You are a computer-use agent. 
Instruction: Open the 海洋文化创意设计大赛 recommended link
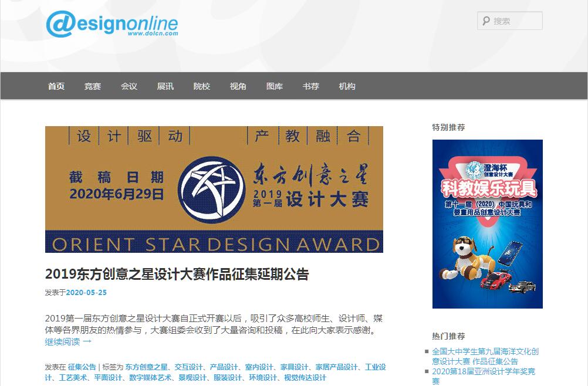click(x=485, y=356)
